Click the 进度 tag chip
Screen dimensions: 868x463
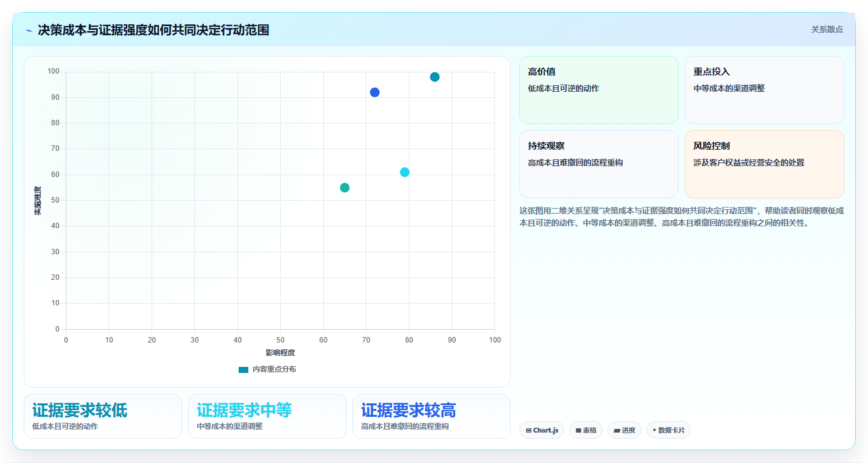[625, 430]
